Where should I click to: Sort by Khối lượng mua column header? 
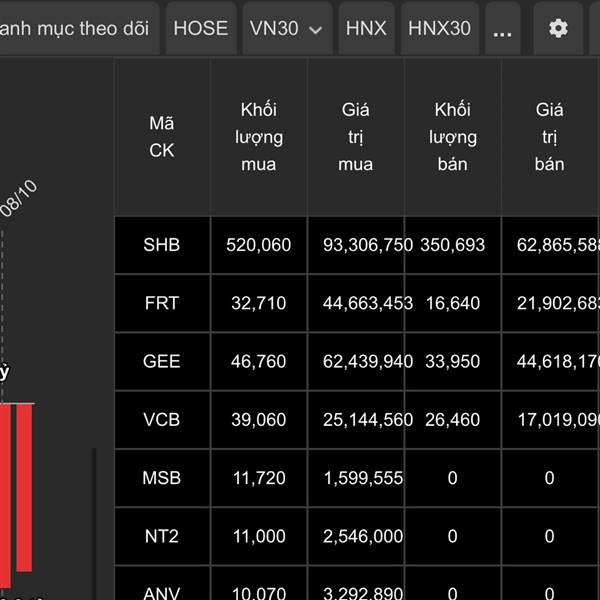pyautogui.click(x=259, y=137)
